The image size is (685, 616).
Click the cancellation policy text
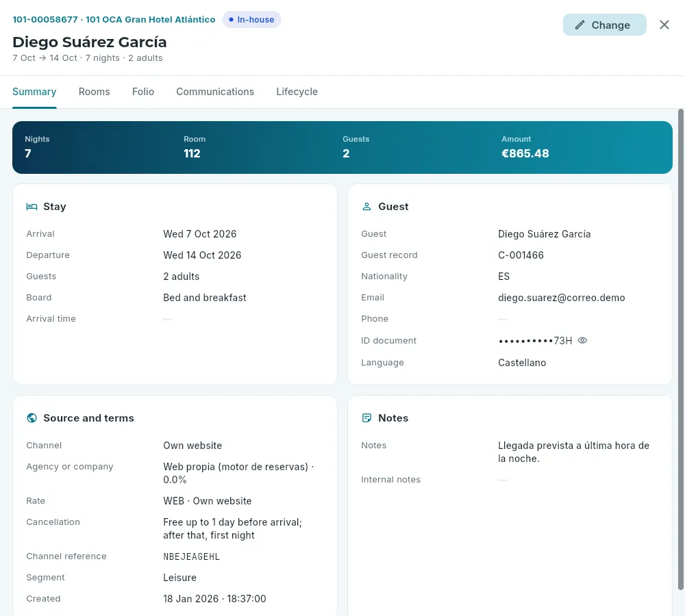232,528
